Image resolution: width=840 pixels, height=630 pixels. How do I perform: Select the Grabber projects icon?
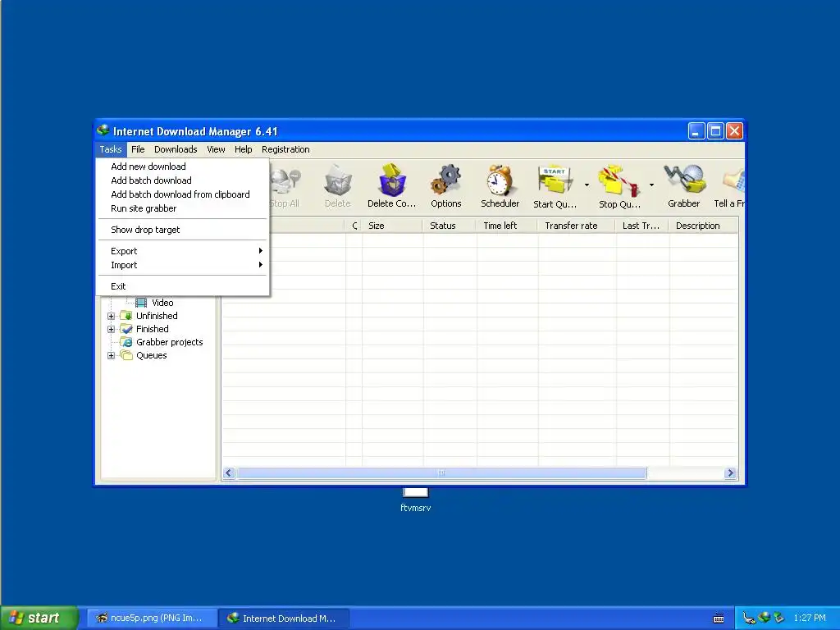126,342
